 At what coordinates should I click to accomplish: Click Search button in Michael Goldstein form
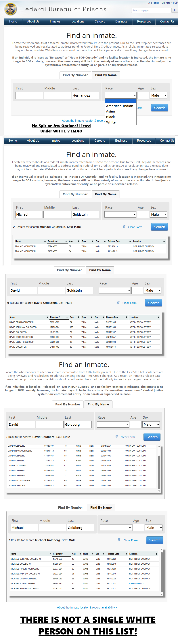(159, 227)
